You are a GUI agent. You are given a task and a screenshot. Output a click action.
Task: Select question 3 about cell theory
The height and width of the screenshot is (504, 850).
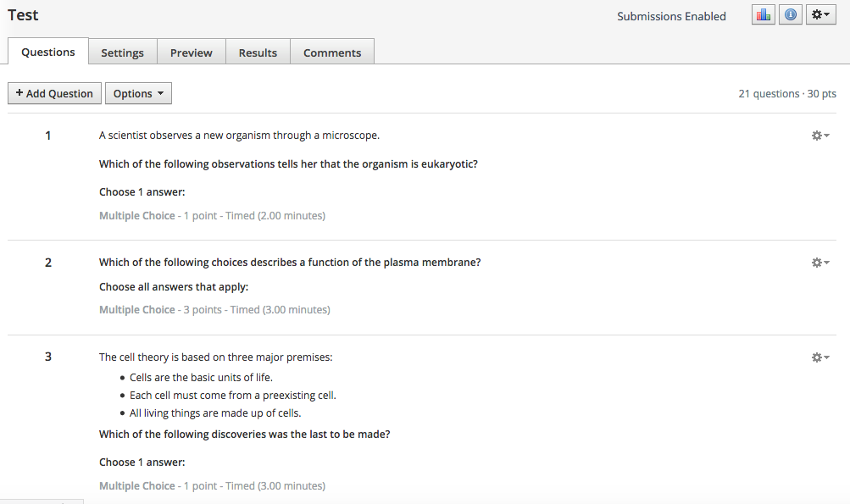pyautogui.click(x=244, y=435)
